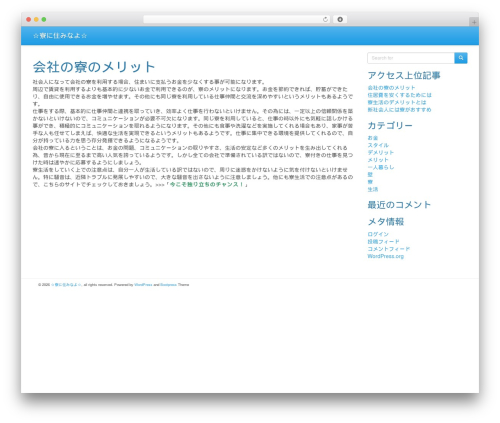Viewport: 500px width, 423px height.
Task: Select the 壁 category
Action: tap(370, 174)
